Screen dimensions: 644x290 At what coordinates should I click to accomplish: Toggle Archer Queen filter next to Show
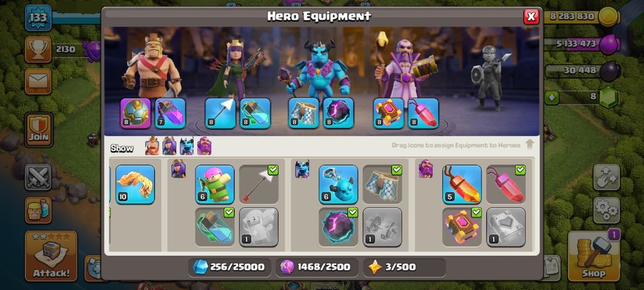click(169, 146)
